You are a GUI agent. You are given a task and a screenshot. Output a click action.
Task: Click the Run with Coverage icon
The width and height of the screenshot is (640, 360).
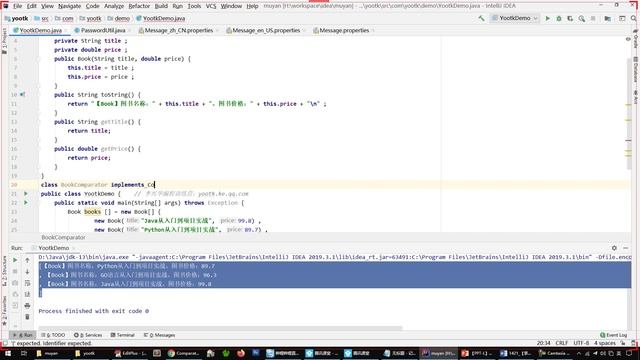[x=570, y=18]
